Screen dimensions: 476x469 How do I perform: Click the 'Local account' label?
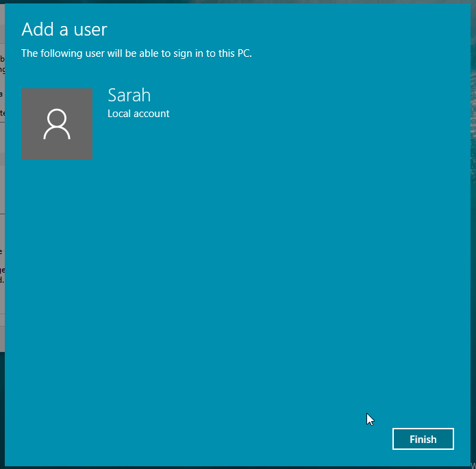pos(138,114)
